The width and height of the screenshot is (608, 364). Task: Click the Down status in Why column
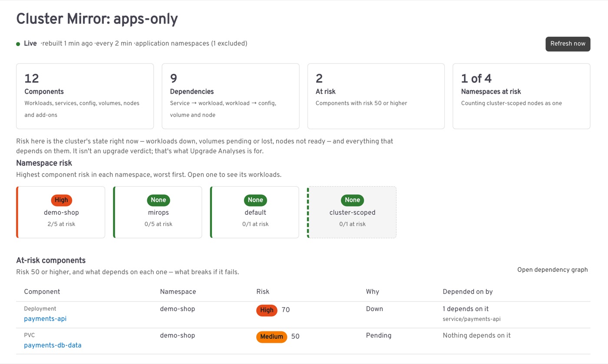pos(375,309)
